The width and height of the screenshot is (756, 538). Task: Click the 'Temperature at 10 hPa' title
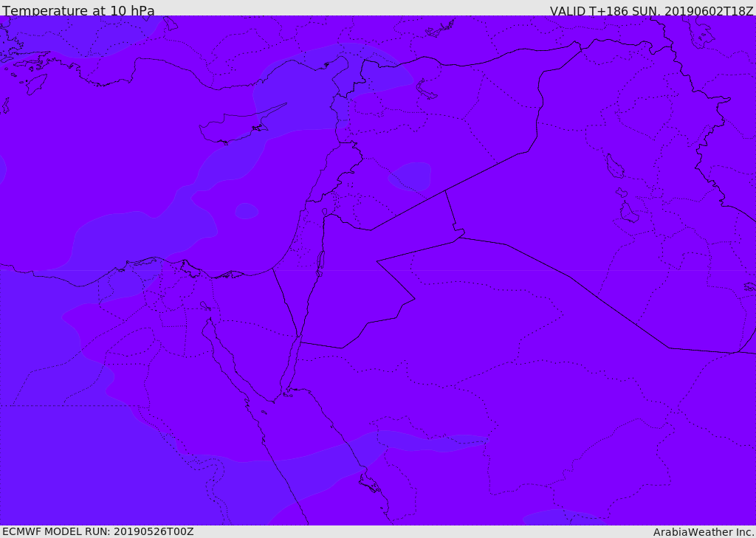[x=78, y=10]
